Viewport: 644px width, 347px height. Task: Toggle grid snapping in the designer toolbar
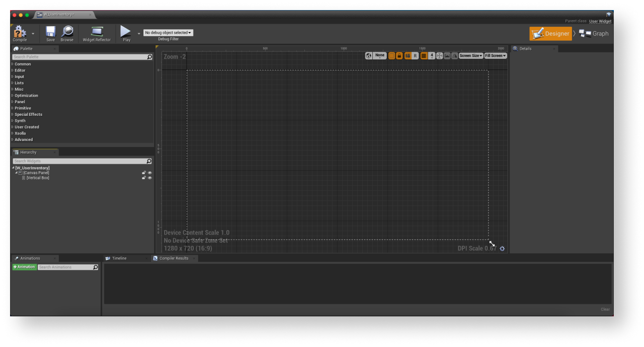424,56
